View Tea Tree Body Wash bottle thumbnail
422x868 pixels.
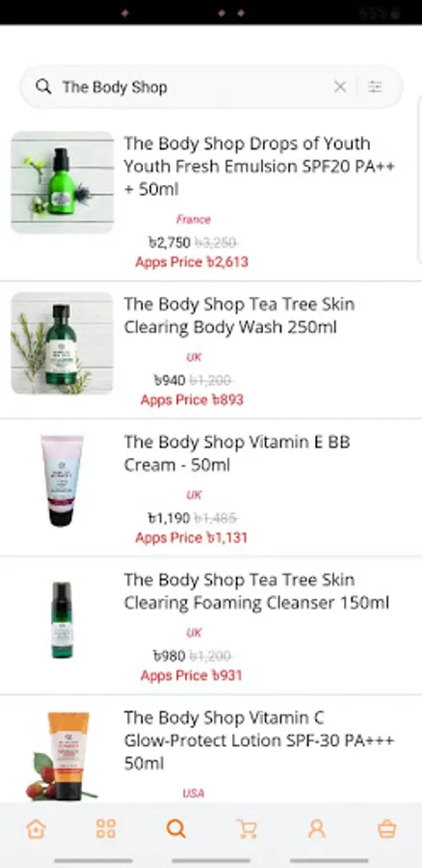coord(62,343)
